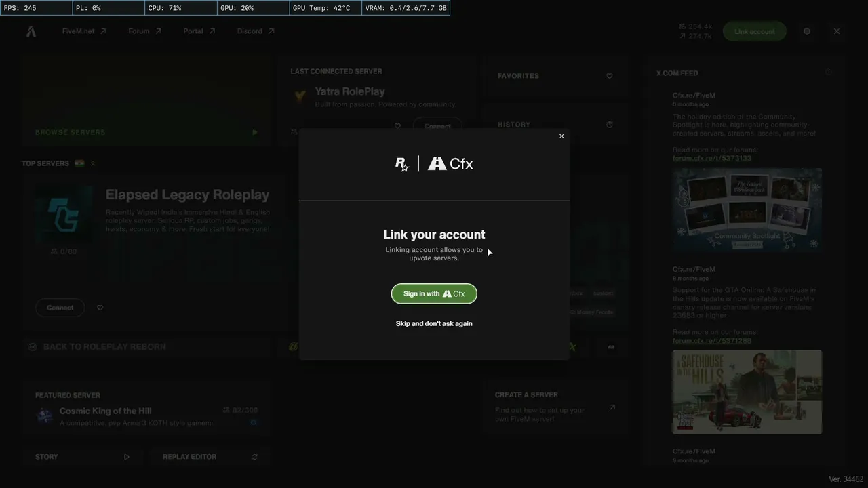868x488 pixels.
Task: Sign in with Cfx button
Action: pos(434,293)
